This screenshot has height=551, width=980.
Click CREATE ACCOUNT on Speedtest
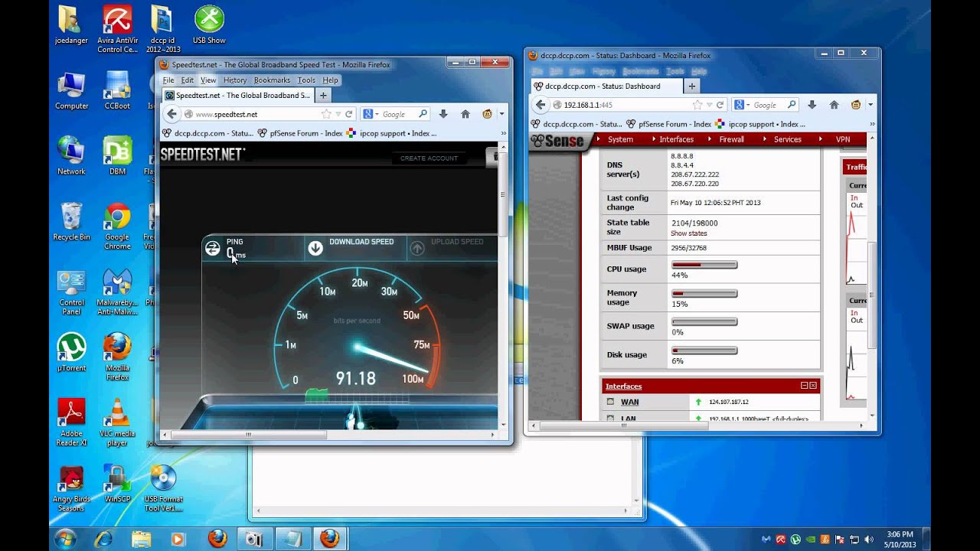click(429, 158)
